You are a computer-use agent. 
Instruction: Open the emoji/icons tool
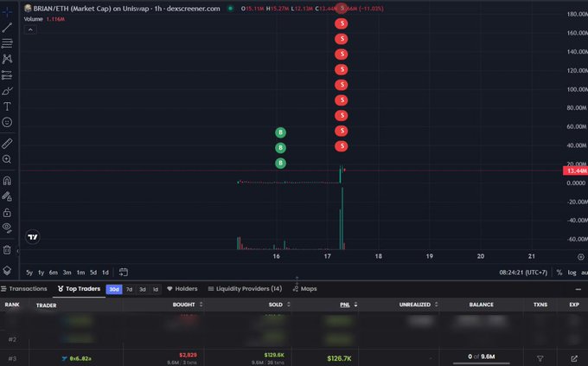point(7,122)
